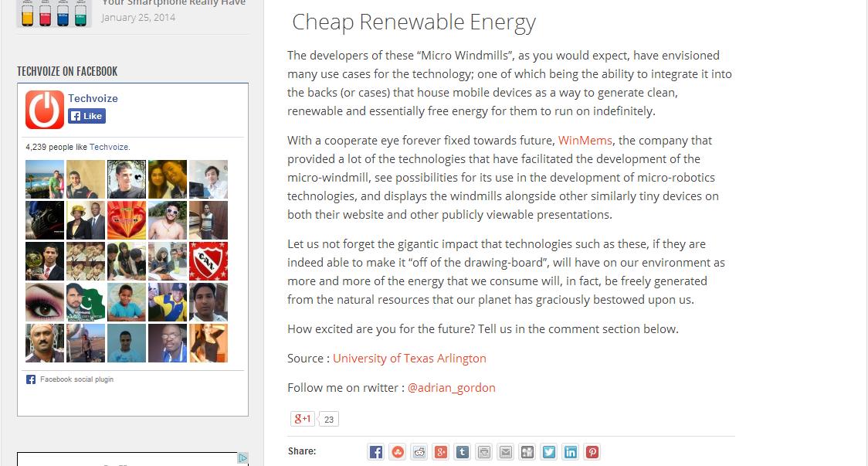This screenshot has width=868, height=466.
Task: Open the WinMems link
Action: click(x=585, y=141)
